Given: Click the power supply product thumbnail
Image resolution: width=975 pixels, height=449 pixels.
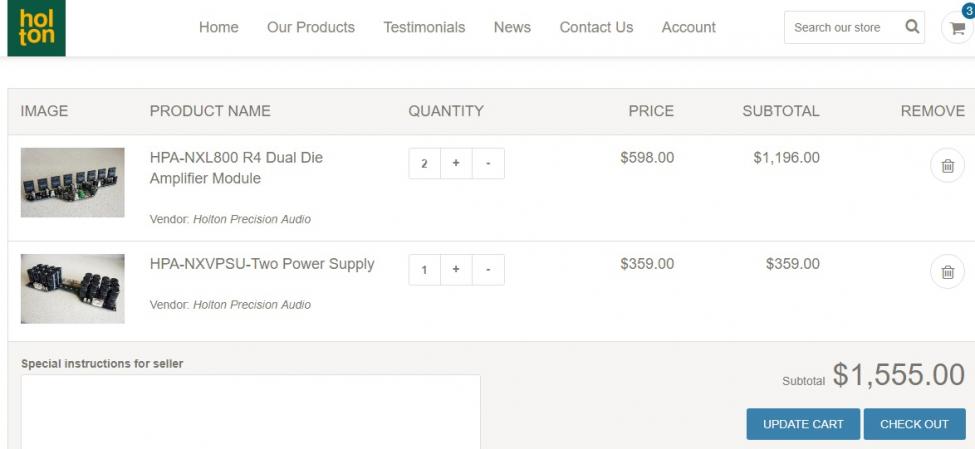Looking at the screenshot, I should (73, 288).
